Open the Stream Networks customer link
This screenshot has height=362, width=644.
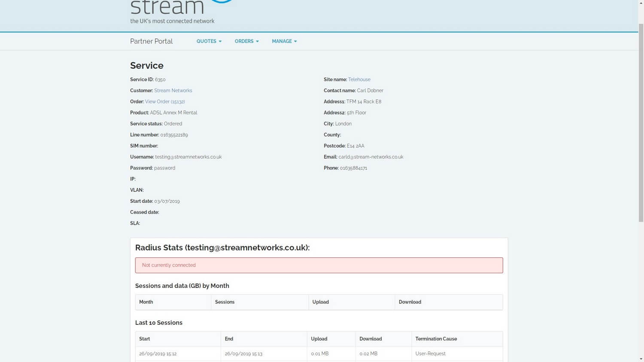pyautogui.click(x=173, y=90)
